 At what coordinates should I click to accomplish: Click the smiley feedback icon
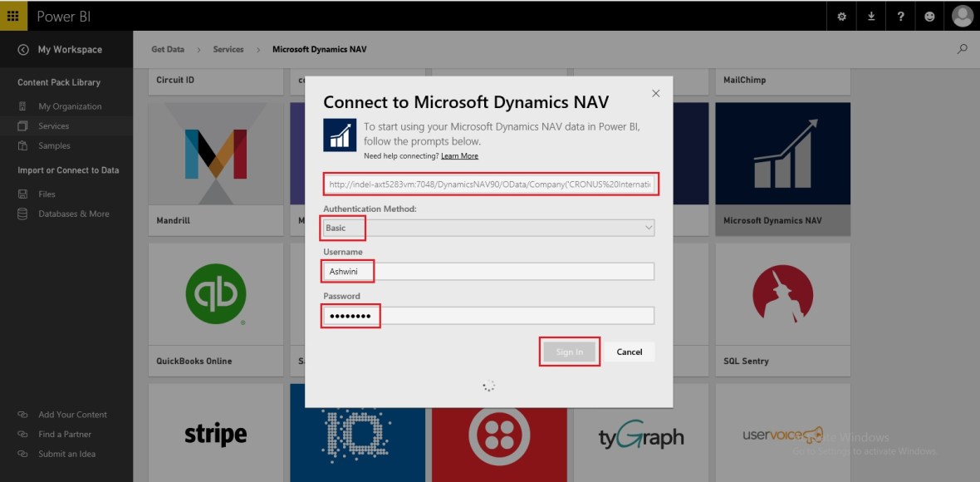point(929,15)
